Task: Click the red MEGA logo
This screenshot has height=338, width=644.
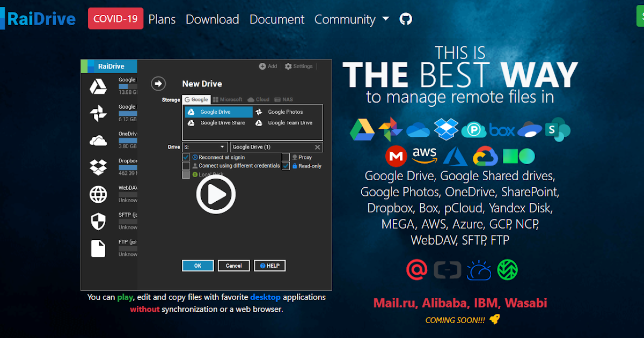Action: coord(396,156)
